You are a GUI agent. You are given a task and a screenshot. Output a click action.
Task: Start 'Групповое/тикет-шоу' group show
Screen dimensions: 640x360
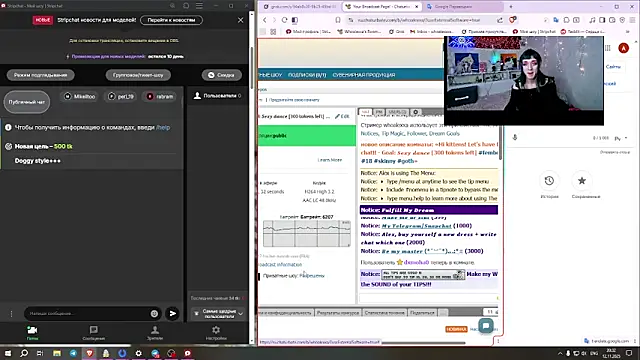tap(138, 75)
